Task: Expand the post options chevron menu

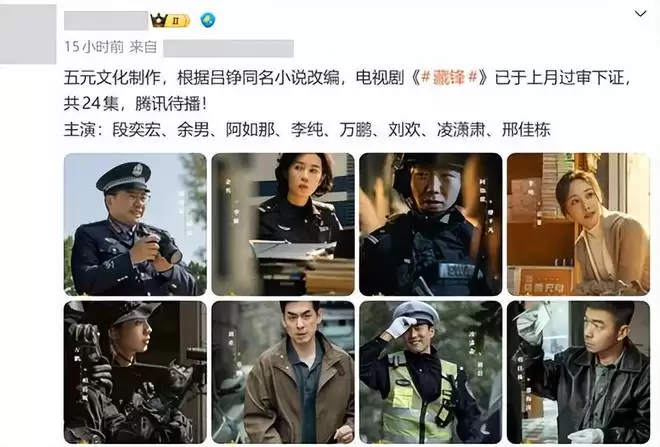Action: pos(640,14)
